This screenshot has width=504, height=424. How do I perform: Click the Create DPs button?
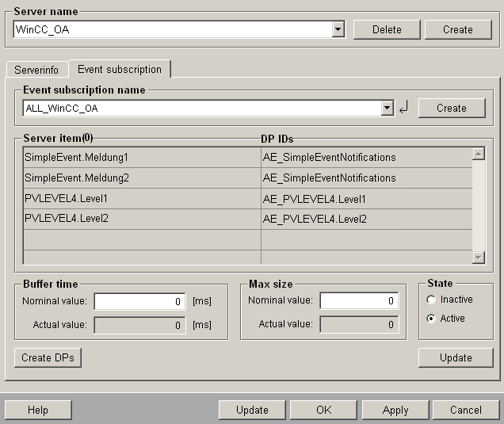[x=48, y=357]
